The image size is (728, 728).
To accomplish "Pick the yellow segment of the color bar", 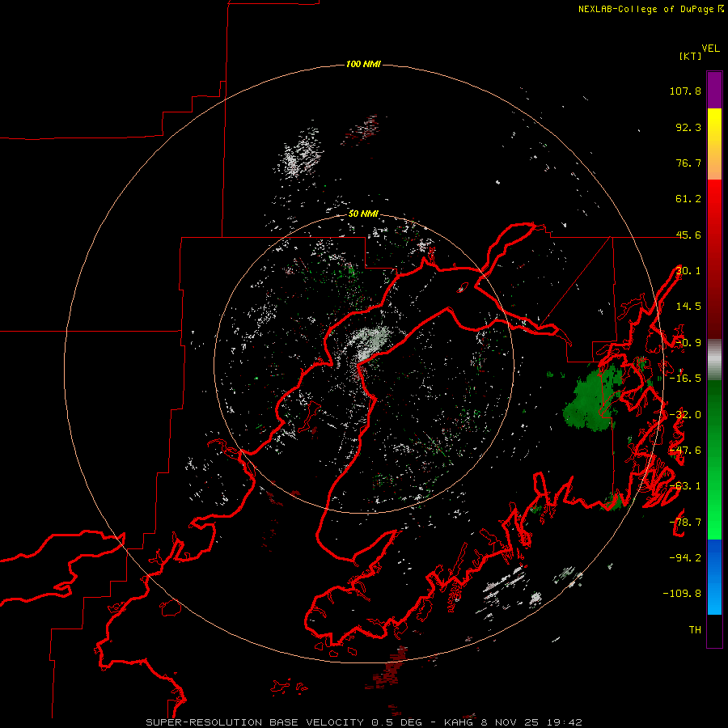I will (714, 126).
